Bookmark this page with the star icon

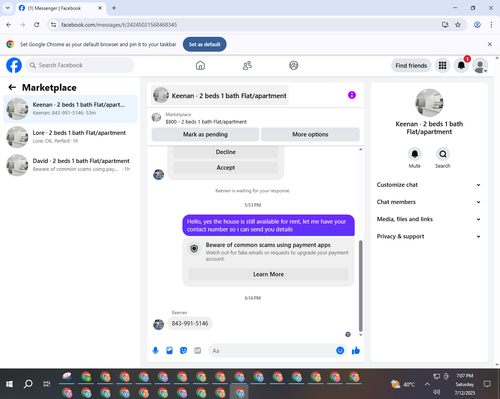(458, 25)
